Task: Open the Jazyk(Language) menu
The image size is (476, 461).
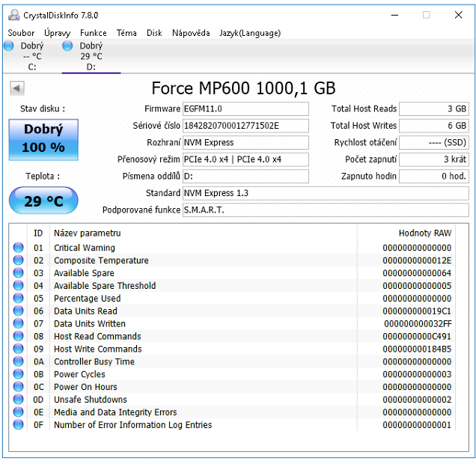Action: coord(250,33)
